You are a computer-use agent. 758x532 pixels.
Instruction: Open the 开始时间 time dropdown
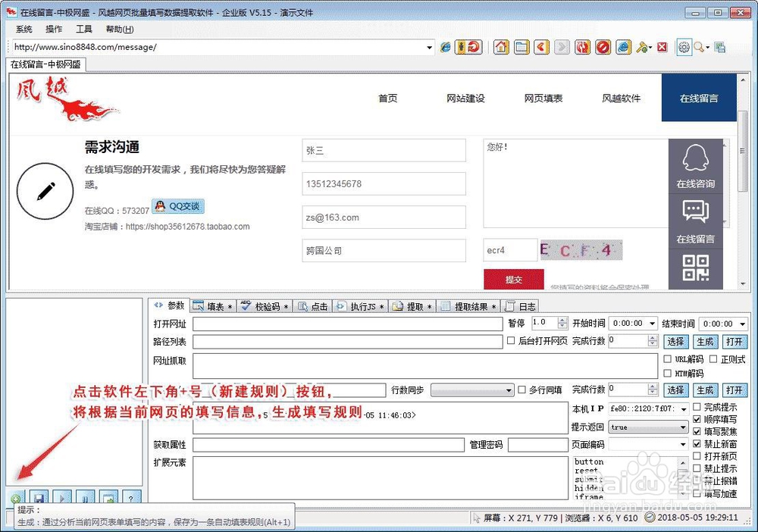pyautogui.click(x=652, y=324)
